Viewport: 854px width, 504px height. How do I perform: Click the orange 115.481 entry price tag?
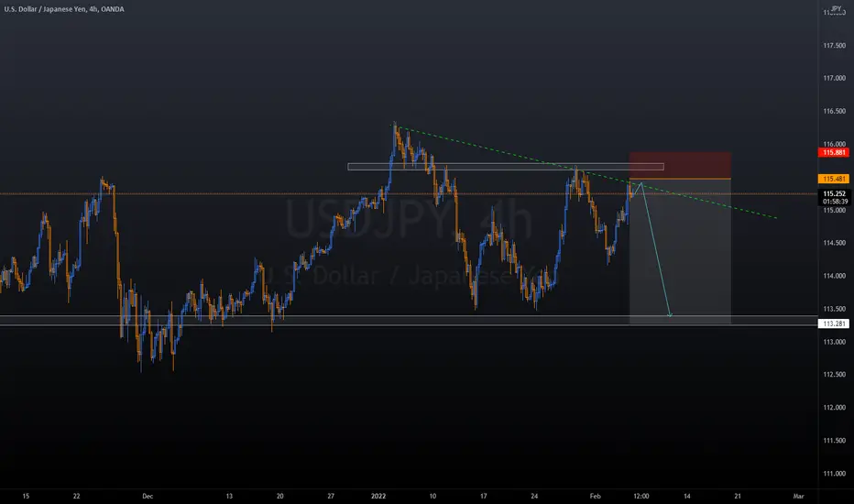coord(834,179)
